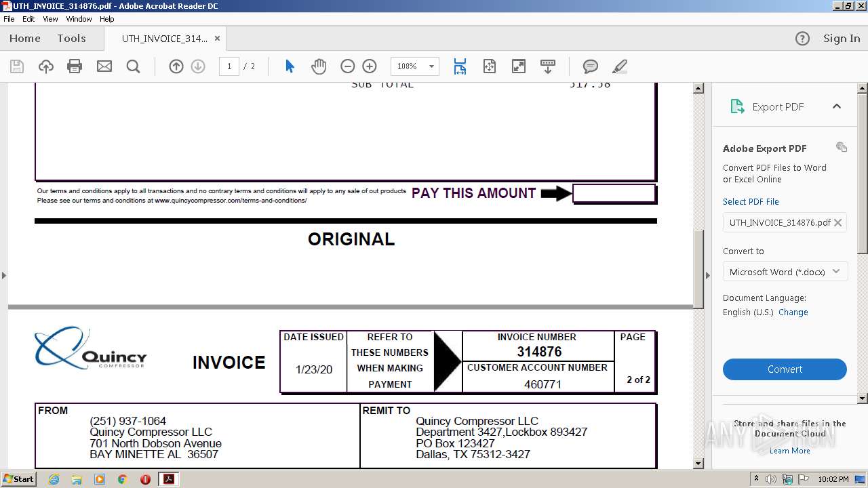This screenshot has height=488, width=868.
Task: Zoom in with the plus icon
Action: (370, 66)
